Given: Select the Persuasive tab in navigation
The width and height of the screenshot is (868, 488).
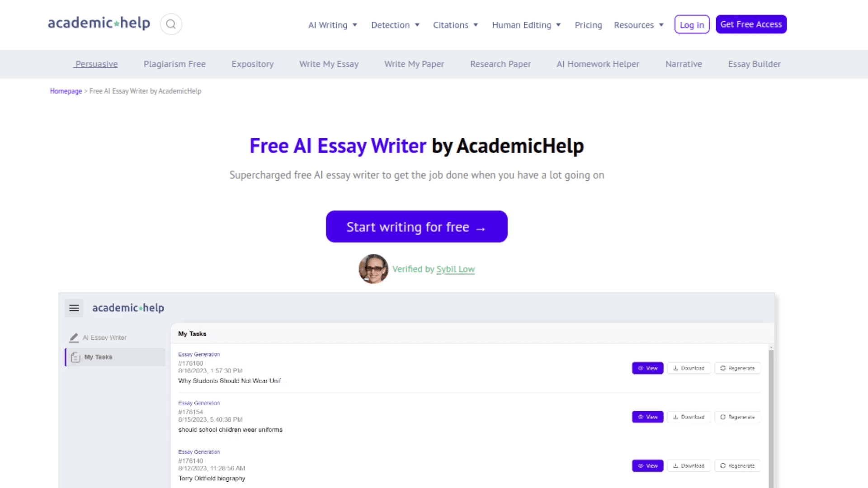Looking at the screenshot, I should pyautogui.click(x=96, y=64).
